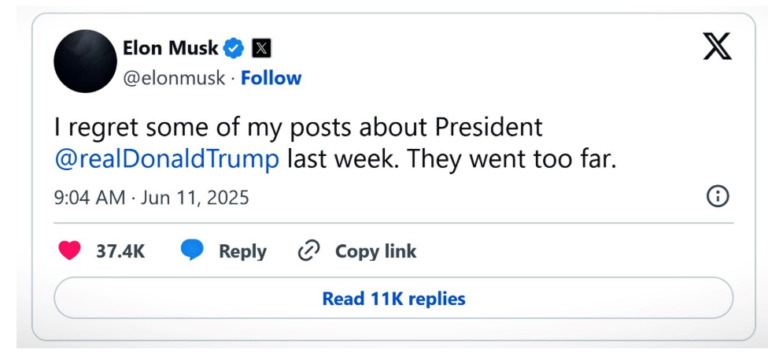Like the post with the heart icon
This screenshot has width=768, height=364.
point(70,251)
